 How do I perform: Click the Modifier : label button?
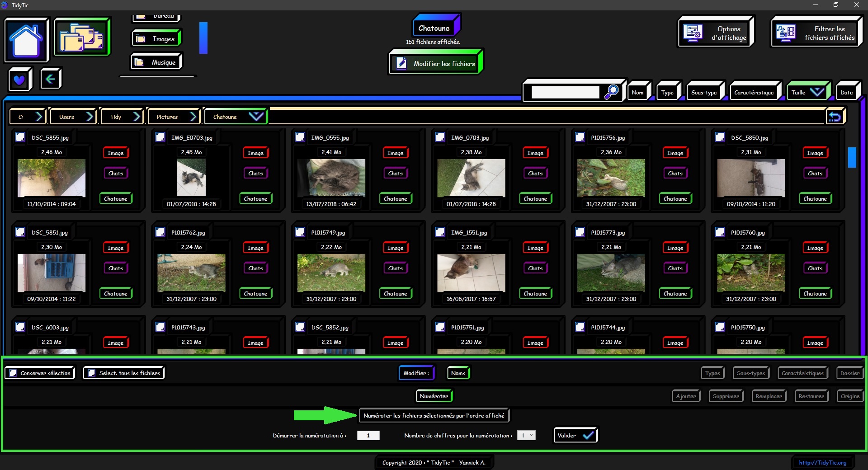pos(416,373)
